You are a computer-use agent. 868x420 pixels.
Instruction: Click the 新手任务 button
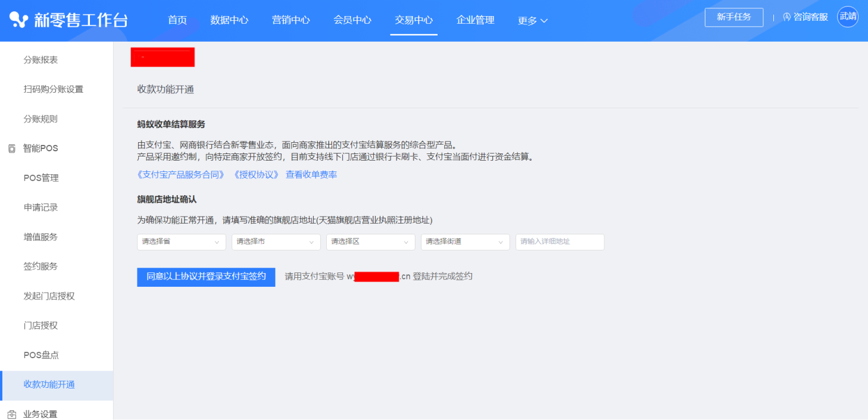click(x=733, y=17)
